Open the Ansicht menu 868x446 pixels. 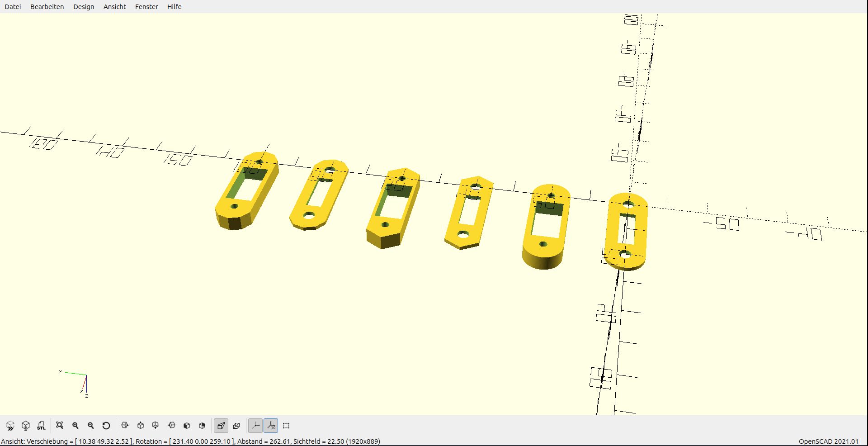[115, 7]
